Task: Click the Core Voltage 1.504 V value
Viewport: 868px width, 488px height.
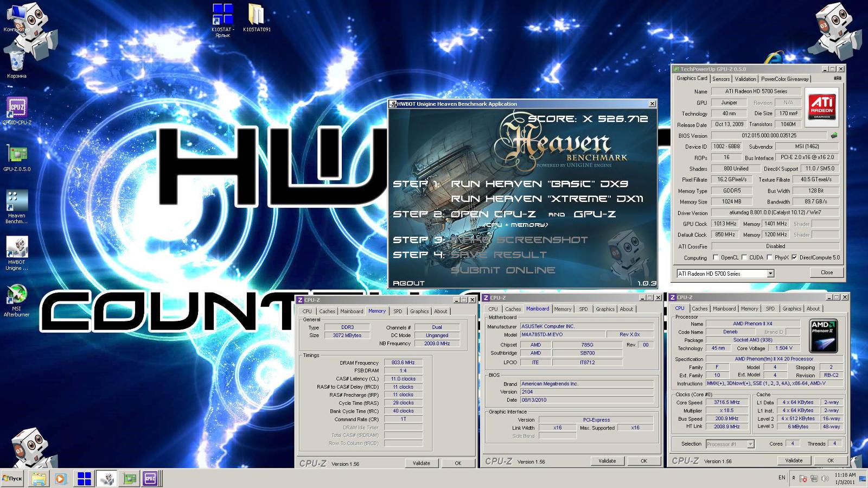Action: tap(784, 348)
